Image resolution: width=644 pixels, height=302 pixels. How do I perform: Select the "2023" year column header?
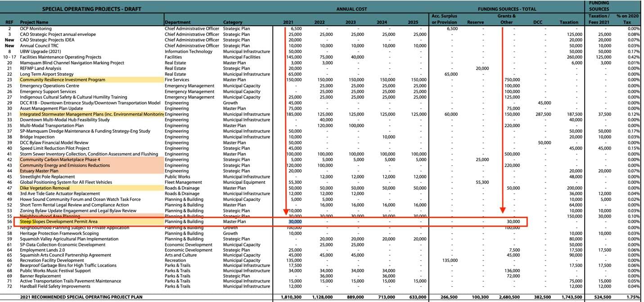coord(351,22)
